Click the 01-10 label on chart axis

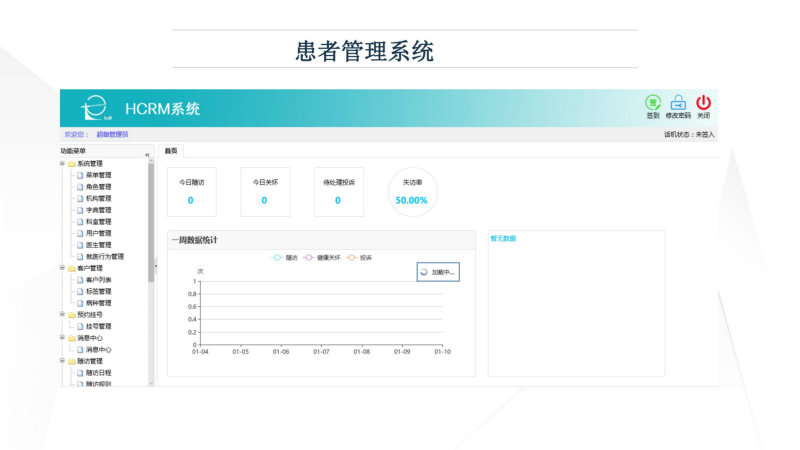coord(442,352)
